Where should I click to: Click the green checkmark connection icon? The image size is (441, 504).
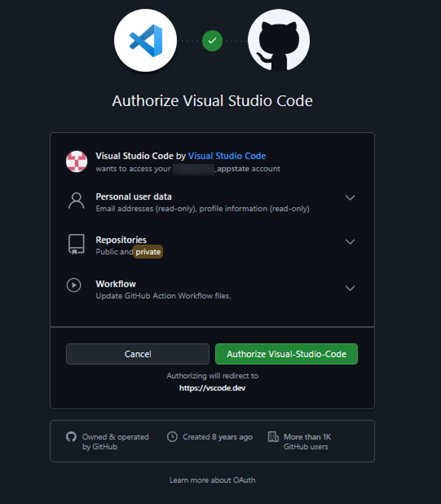tap(212, 40)
